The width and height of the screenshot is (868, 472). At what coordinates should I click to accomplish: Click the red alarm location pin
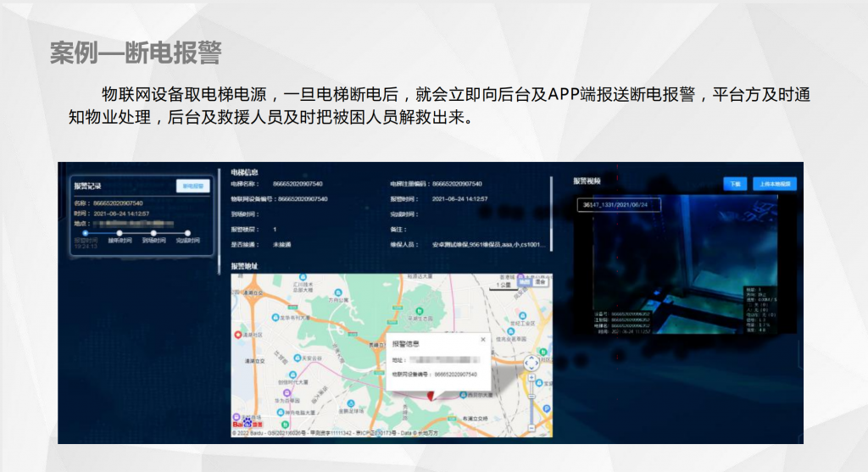point(431,395)
